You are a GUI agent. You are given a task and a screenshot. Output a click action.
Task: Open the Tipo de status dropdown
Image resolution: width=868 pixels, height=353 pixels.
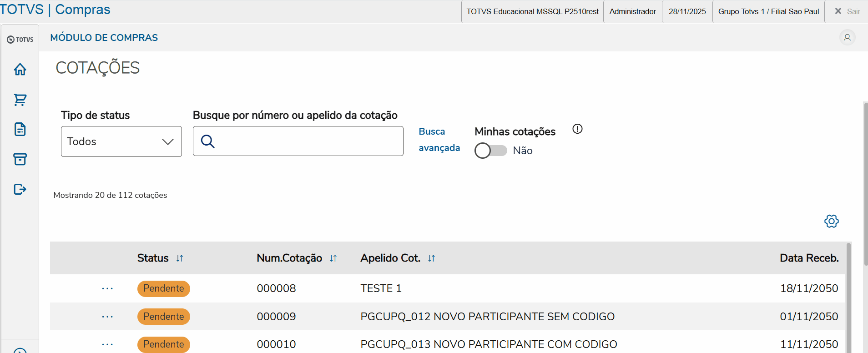point(121,141)
